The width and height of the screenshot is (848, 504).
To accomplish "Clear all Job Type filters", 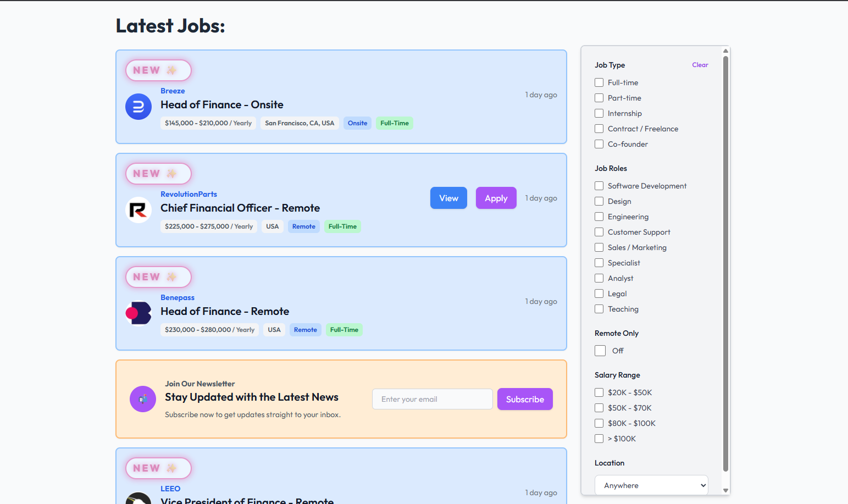I will click(x=700, y=64).
